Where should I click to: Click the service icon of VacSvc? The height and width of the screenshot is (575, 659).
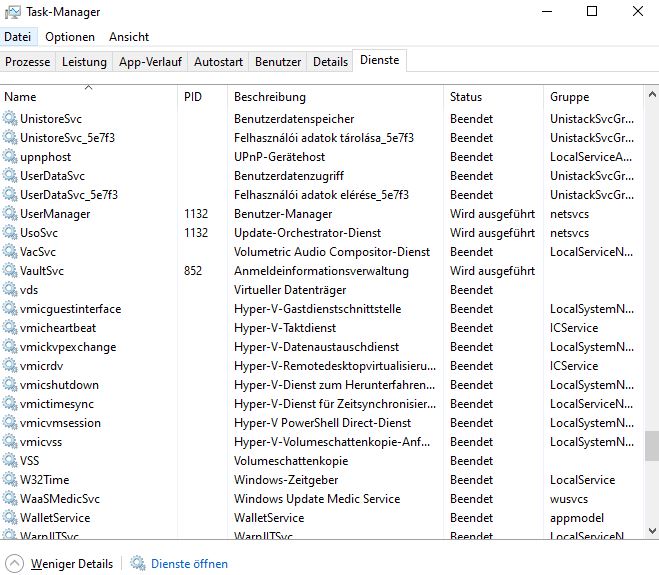point(10,251)
